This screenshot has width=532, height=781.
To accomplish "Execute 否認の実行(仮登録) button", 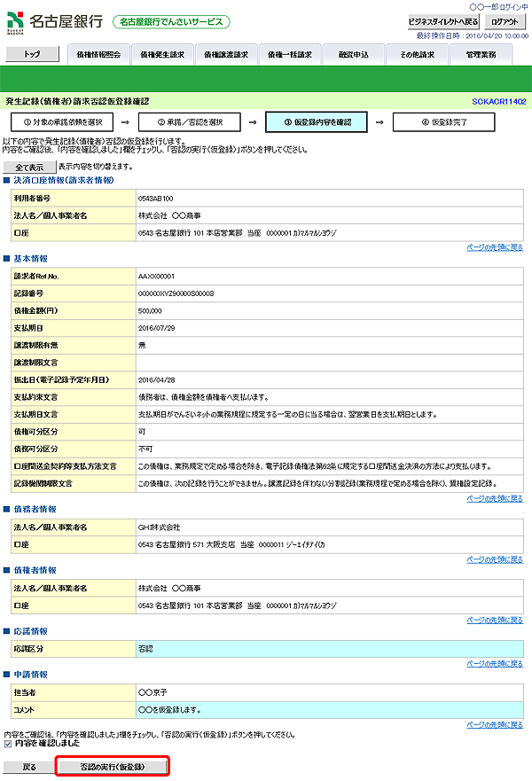I will 113,767.
